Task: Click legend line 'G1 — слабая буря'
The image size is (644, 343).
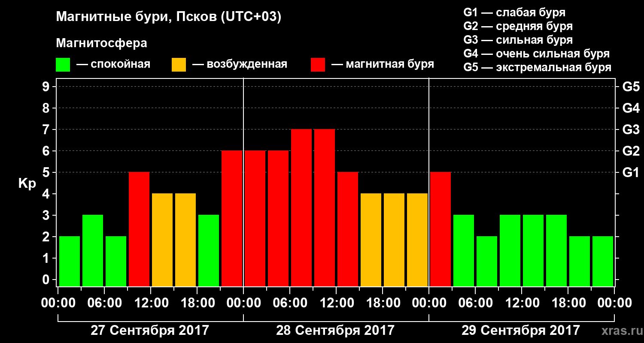Action: click(514, 12)
